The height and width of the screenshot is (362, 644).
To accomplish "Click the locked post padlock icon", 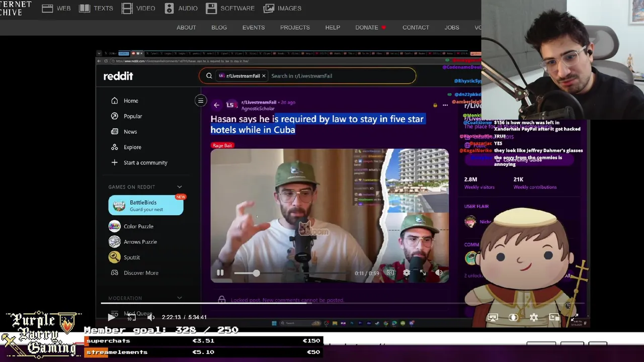I will point(435,105).
